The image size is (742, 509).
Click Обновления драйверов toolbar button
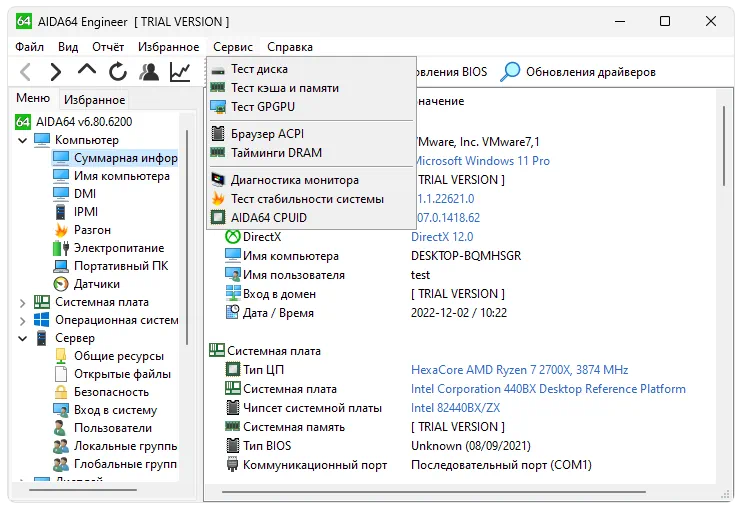[x=578, y=72]
